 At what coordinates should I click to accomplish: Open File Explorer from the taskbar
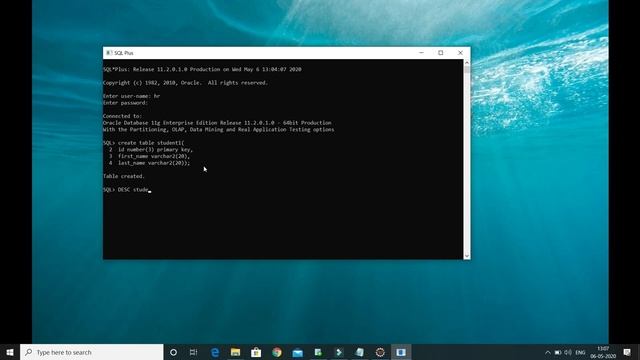pyautogui.click(x=236, y=352)
